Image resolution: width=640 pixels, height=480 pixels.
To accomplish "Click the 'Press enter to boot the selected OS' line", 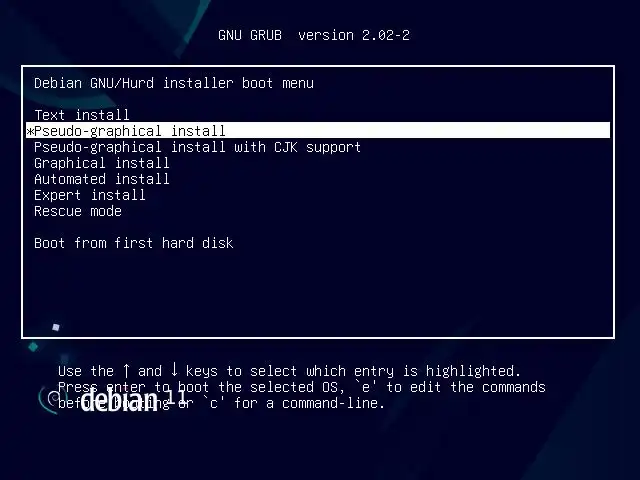I will click(302, 387).
